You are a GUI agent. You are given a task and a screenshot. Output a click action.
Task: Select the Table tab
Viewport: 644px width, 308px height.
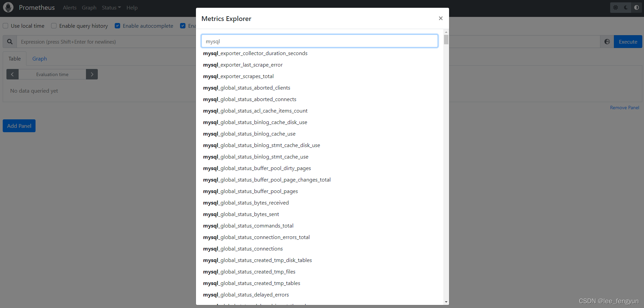coord(15,59)
